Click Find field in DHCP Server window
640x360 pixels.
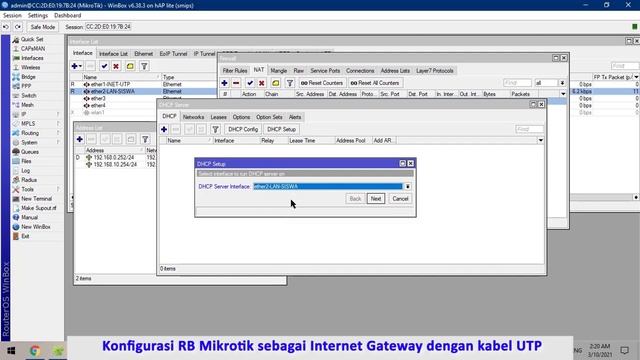pos(529,129)
